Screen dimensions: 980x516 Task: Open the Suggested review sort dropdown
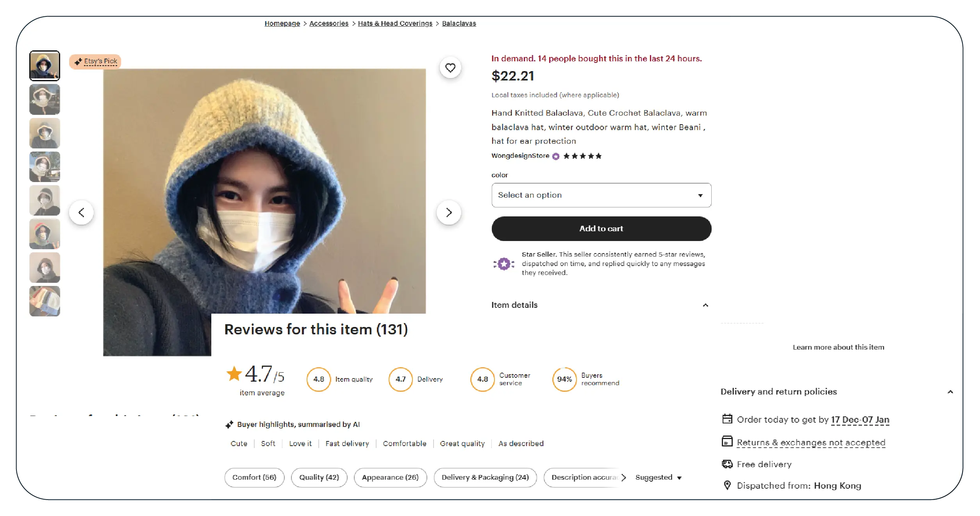pos(658,477)
